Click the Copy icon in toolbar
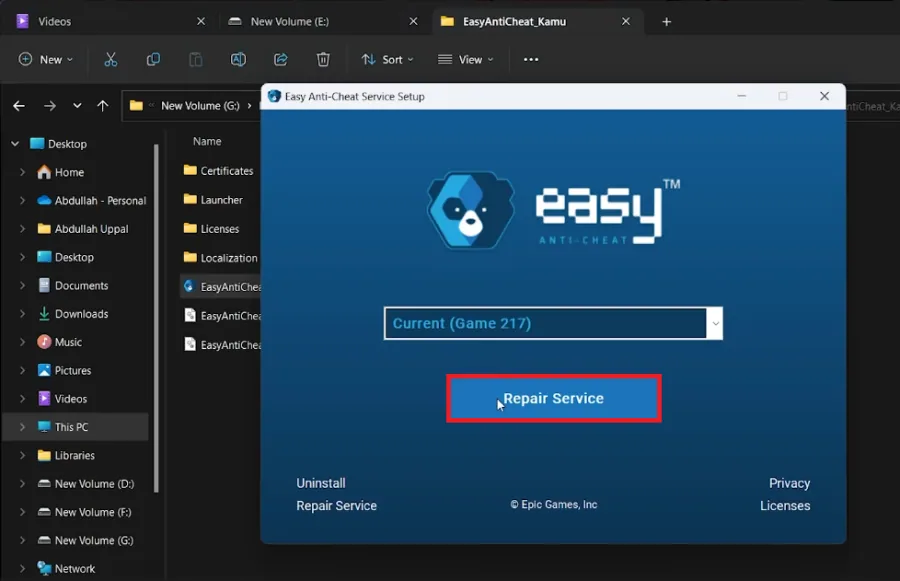Screen dimensions: 900x581 (153, 59)
